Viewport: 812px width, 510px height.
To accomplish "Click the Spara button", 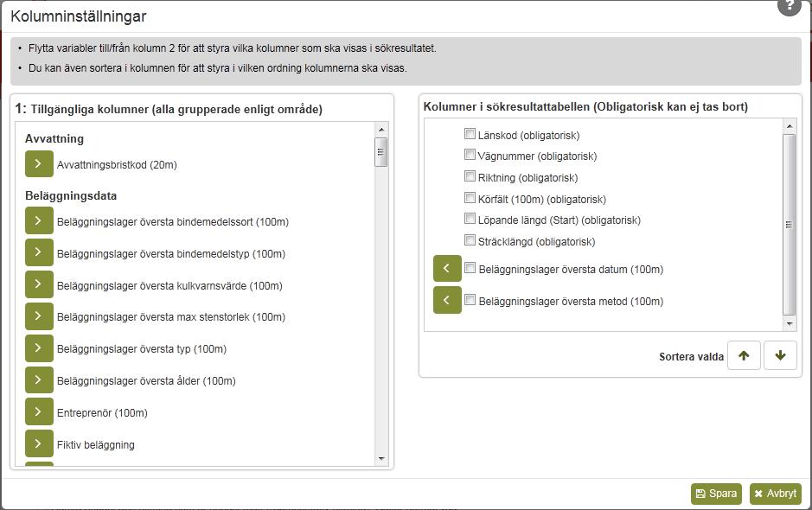I will coord(716,494).
